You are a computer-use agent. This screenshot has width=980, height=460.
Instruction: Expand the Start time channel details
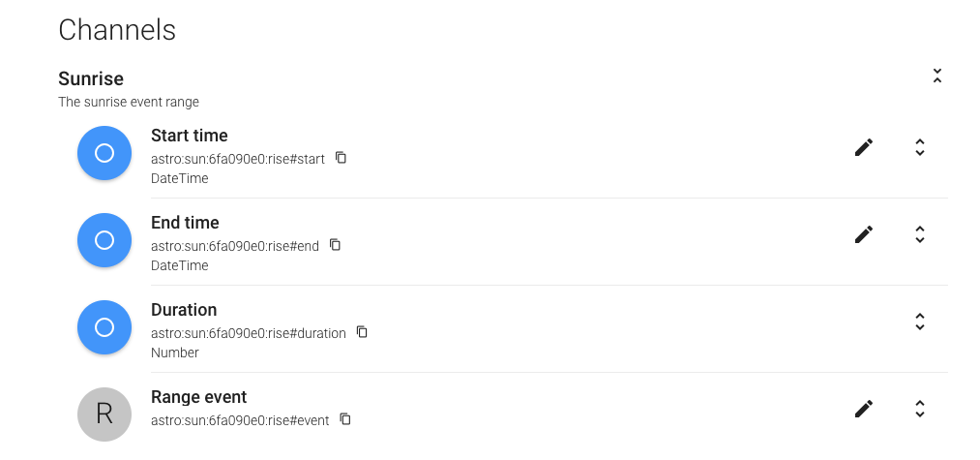(920, 147)
